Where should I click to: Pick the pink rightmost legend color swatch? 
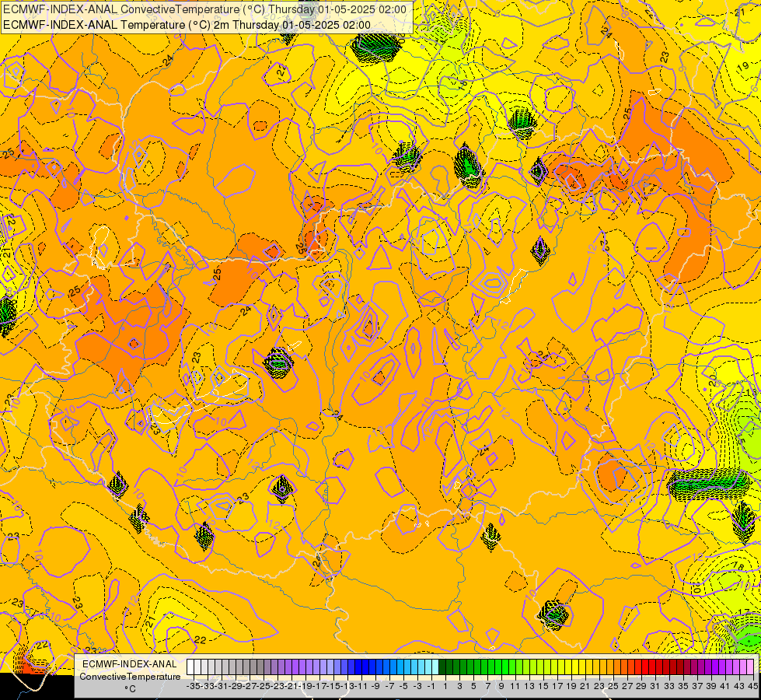[x=750, y=667]
